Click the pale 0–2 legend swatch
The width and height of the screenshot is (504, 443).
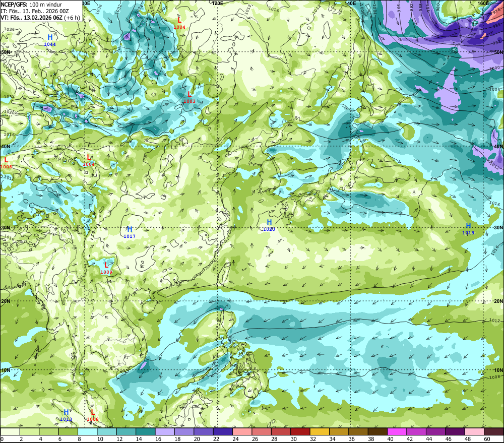point(10,431)
